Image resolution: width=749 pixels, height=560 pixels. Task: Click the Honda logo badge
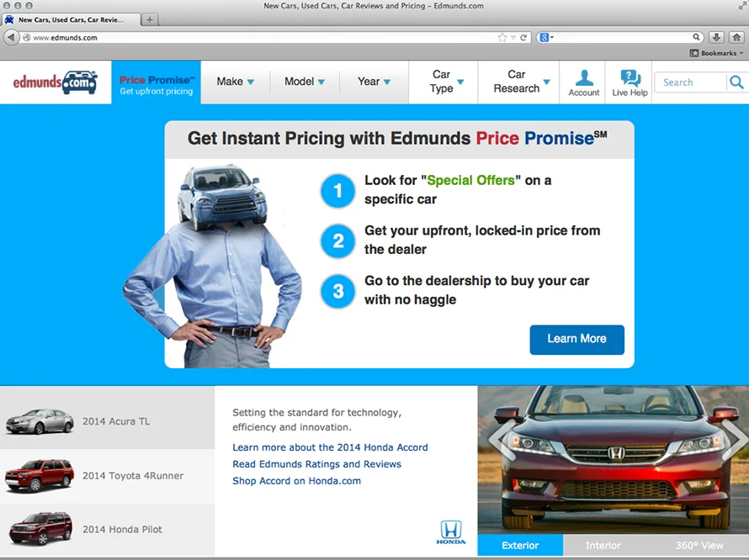point(451,533)
